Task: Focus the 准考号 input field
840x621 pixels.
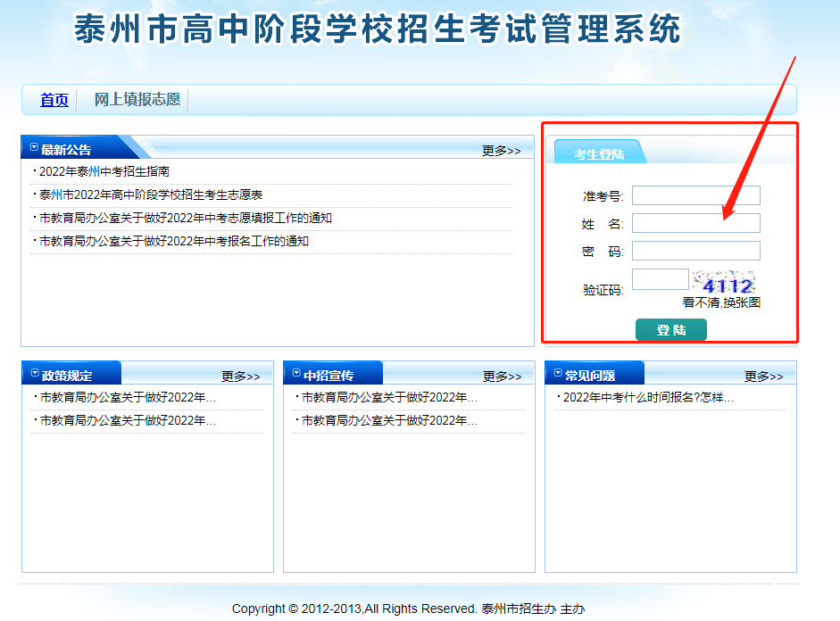Action: click(695, 195)
